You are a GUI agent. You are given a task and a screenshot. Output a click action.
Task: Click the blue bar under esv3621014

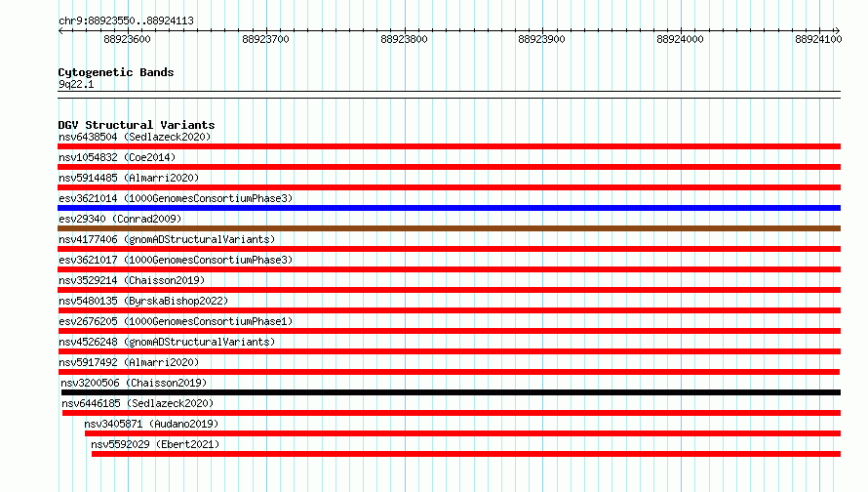pos(449,208)
